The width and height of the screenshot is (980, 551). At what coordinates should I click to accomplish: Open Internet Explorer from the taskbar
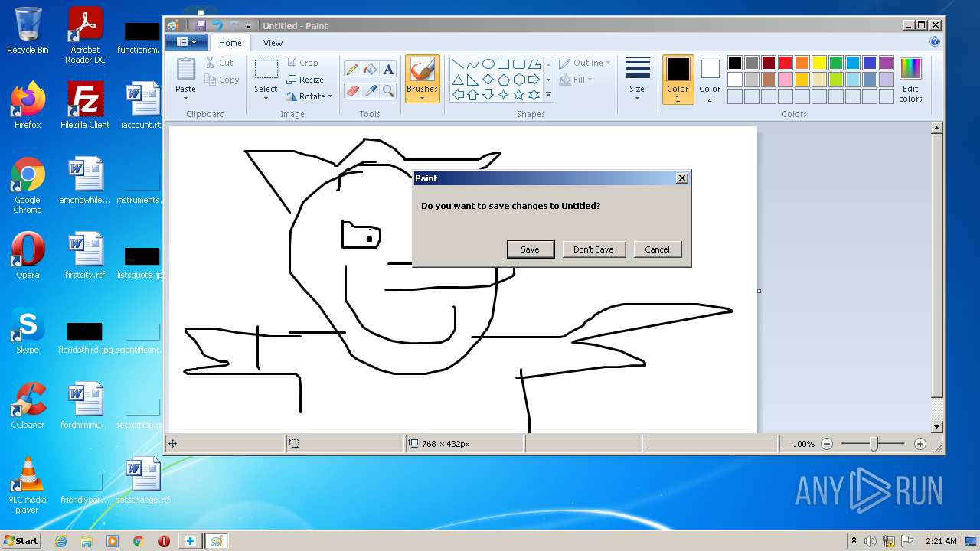pos(60,541)
